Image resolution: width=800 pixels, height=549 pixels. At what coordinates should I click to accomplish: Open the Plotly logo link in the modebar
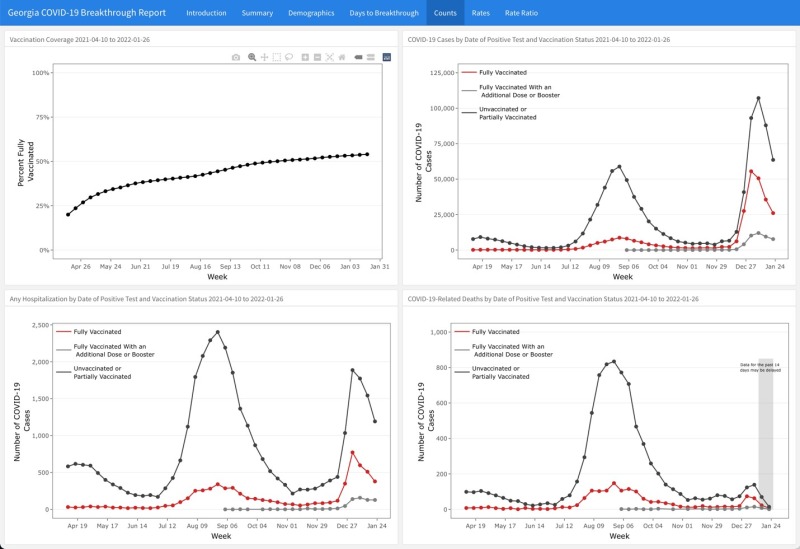tap(387, 57)
